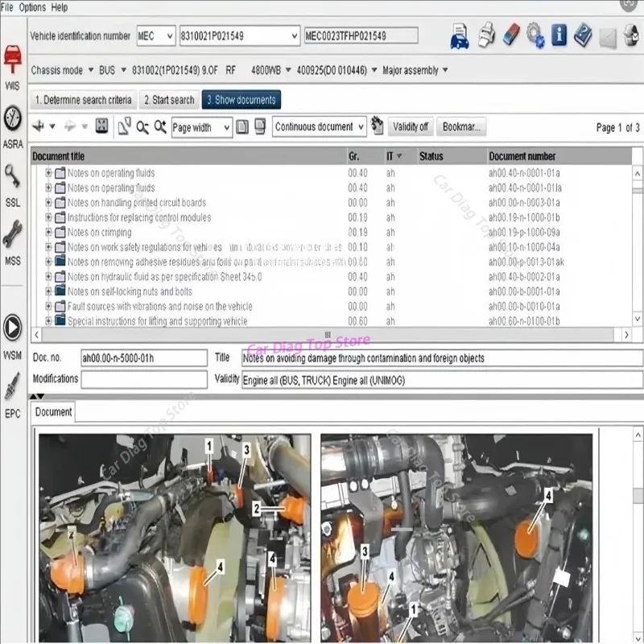
Task: Sort by Document number column header
Action: click(x=559, y=156)
